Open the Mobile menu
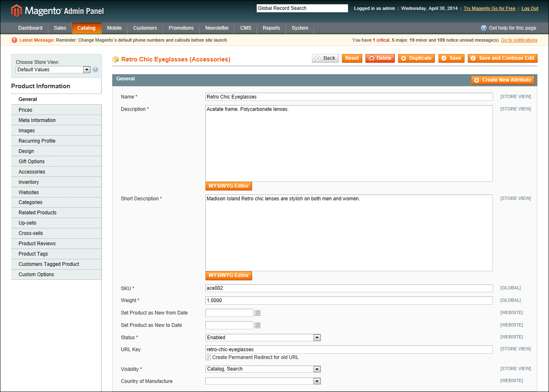549x392 pixels. 114,28
